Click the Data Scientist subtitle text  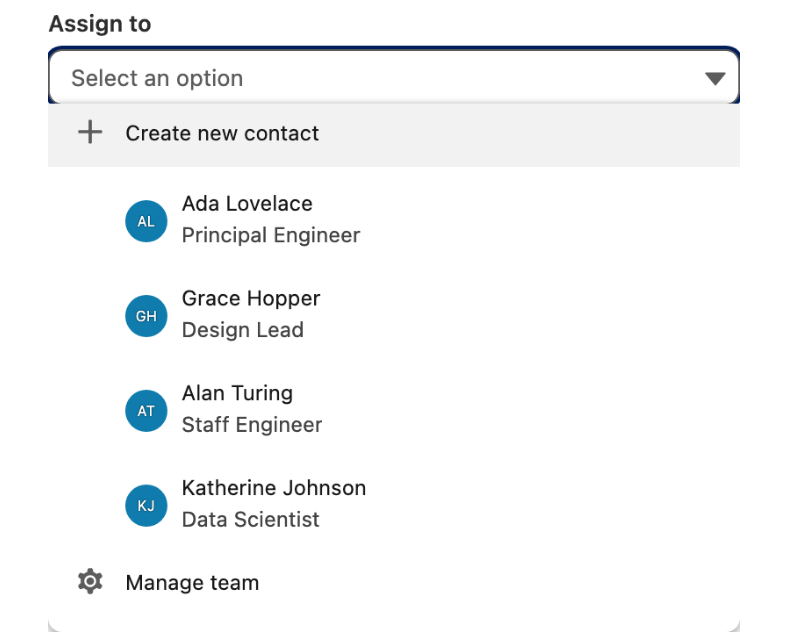click(x=250, y=519)
